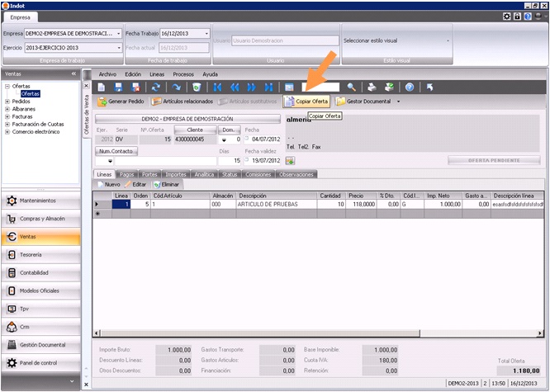Click the Generar Pedido button
Viewport: 550px width, 392px height.
click(x=121, y=102)
